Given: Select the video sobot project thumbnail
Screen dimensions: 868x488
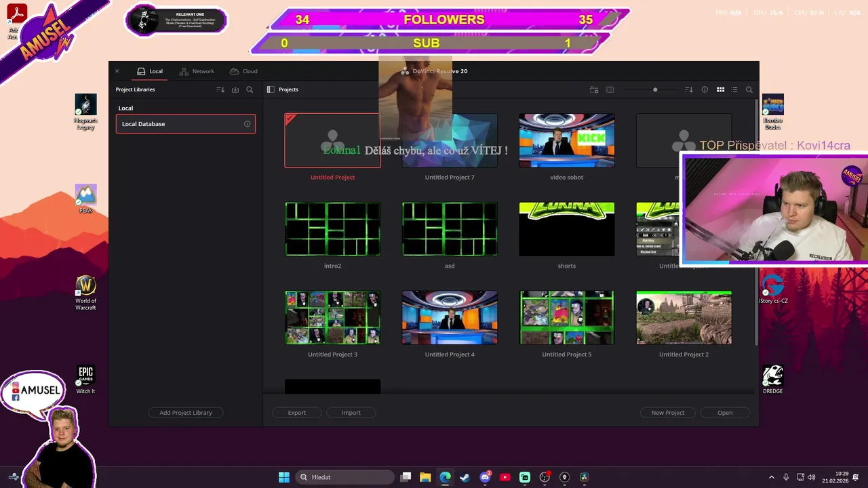Looking at the screenshot, I should coord(567,140).
